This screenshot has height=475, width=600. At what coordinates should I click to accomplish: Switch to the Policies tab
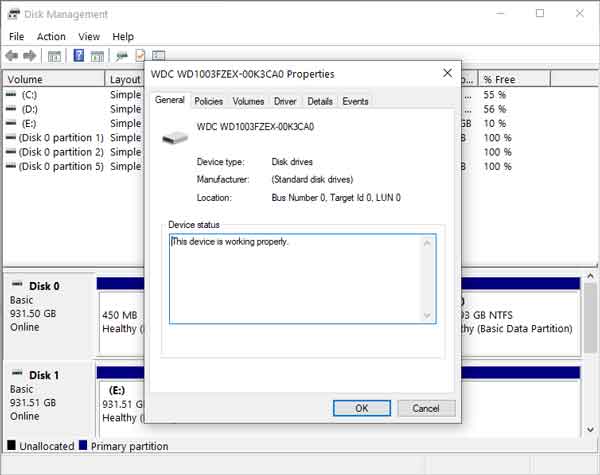click(209, 101)
